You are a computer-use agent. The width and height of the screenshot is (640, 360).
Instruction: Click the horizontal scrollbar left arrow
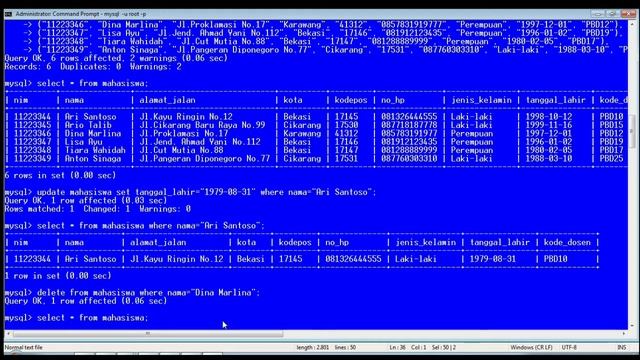8,333
